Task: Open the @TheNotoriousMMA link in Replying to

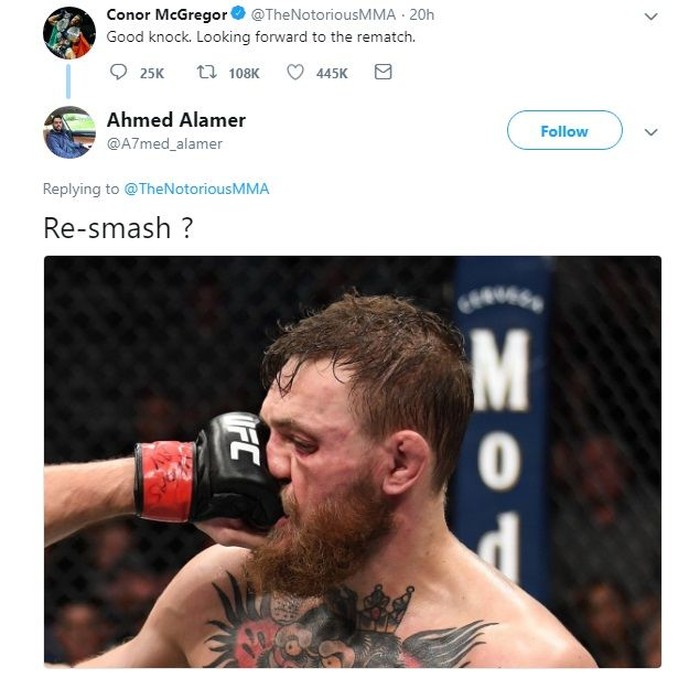Action: click(x=196, y=189)
